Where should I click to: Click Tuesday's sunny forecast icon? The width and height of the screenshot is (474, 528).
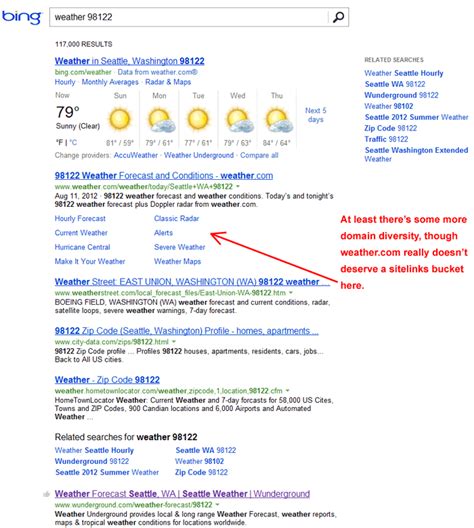pyautogui.click(x=198, y=120)
